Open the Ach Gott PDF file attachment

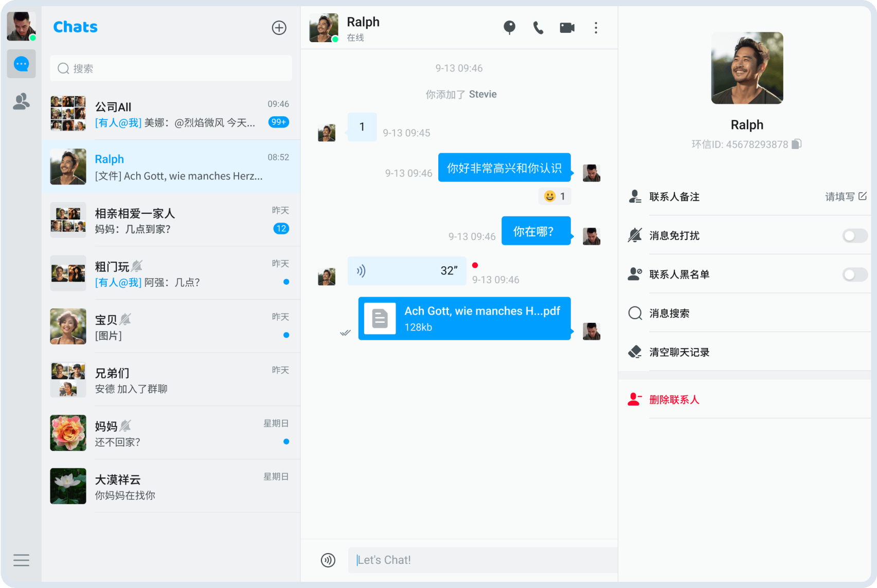coord(464,319)
